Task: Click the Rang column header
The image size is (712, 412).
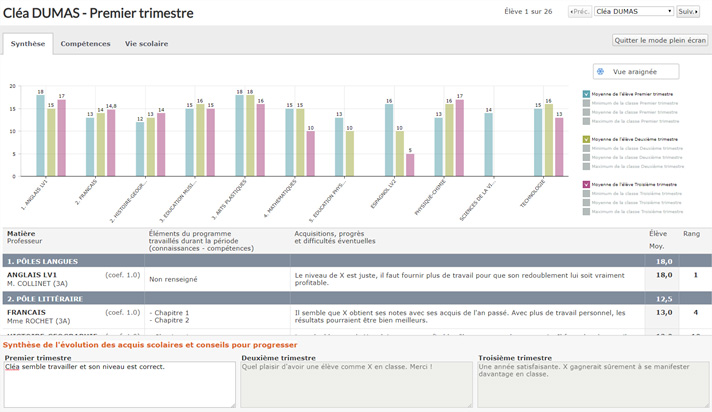Action: tap(691, 233)
